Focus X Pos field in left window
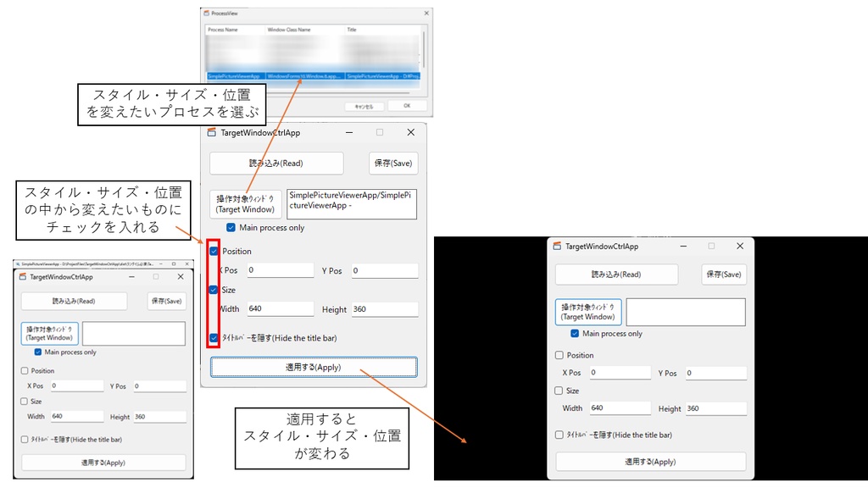 [x=77, y=385]
